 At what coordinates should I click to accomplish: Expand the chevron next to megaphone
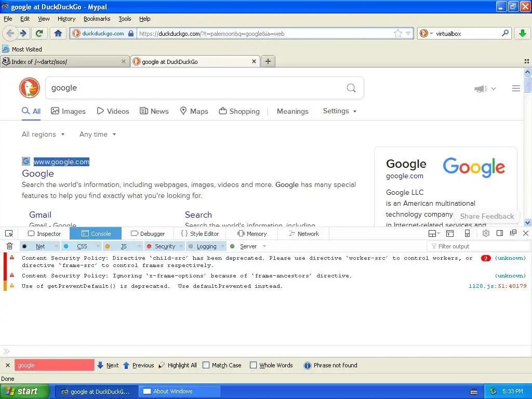pyautogui.click(x=494, y=88)
